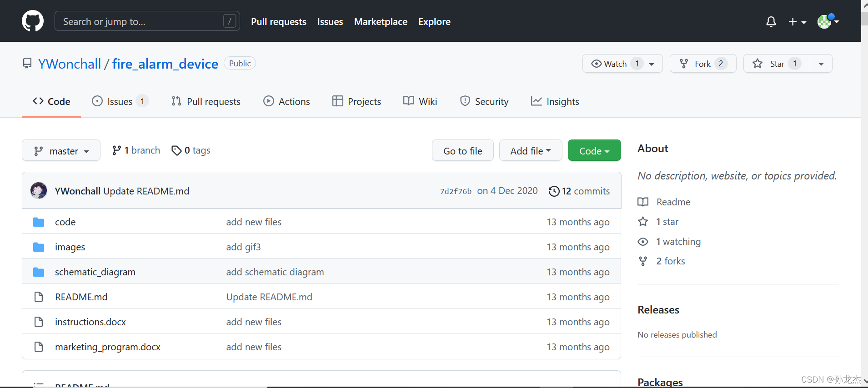Open the notifications bell
The image size is (868, 388).
[x=771, y=22]
